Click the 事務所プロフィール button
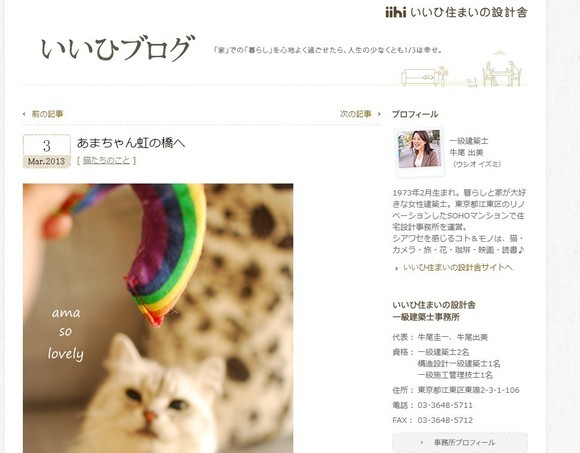The width and height of the screenshot is (580, 453). 460,442
